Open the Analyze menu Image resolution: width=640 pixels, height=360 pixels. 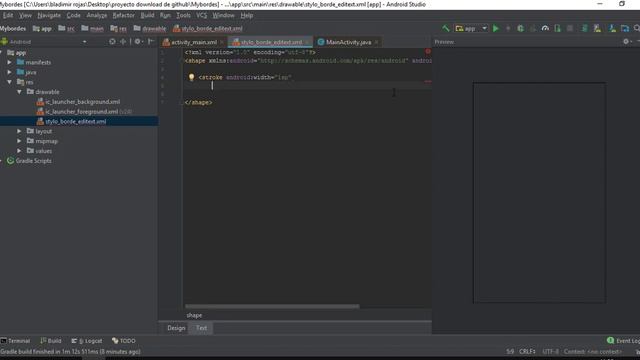pos(97,15)
